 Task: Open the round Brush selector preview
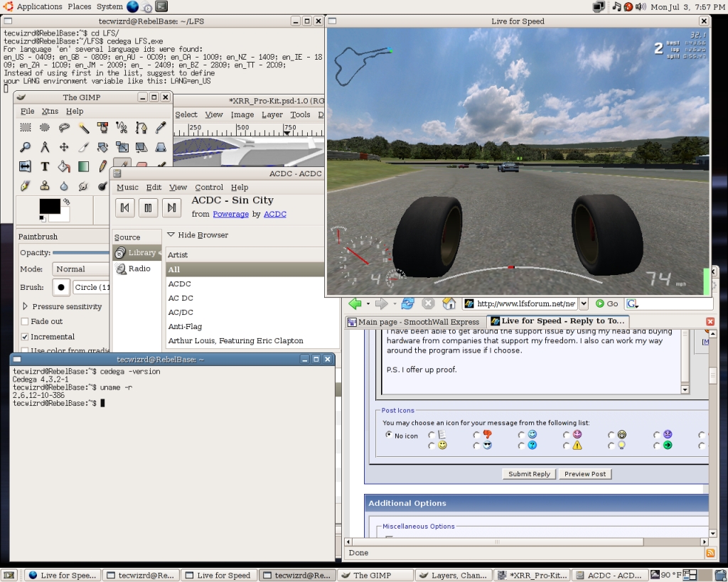click(61, 287)
